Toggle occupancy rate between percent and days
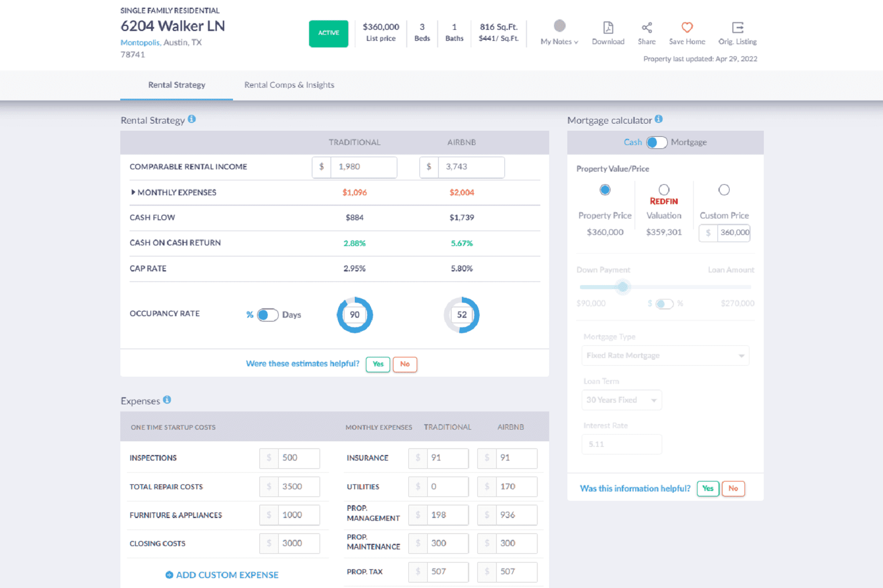The width and height of the screenshot is (883, 588). (268, 315)
